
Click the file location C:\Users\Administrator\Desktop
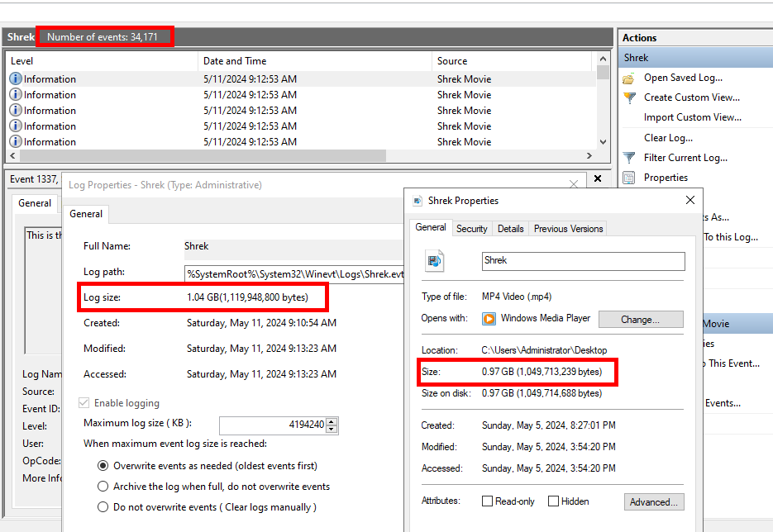pos(544,350)
